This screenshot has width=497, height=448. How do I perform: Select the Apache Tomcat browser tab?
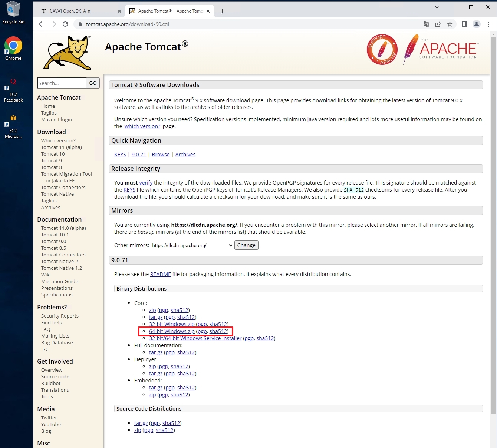click(169, 11)
